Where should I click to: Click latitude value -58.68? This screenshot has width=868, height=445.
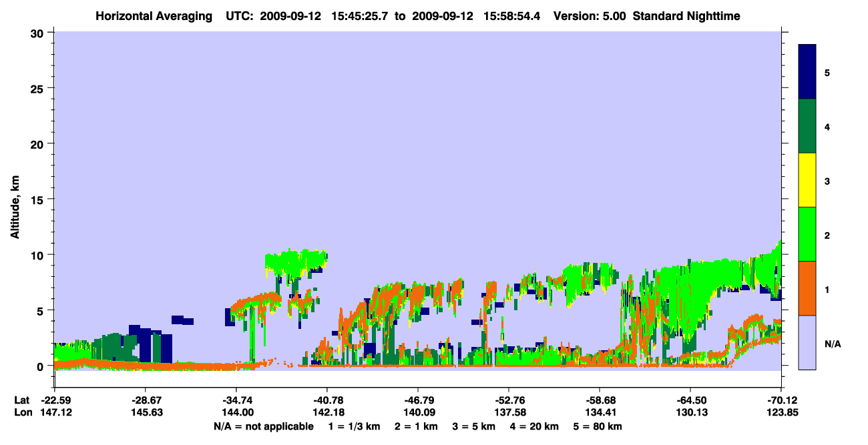pos(600,400)
